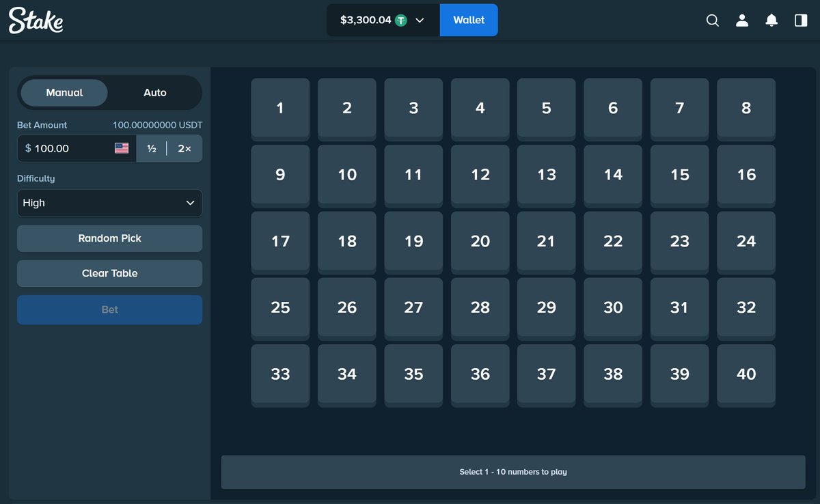This screenshot has height=504, width=820.
Task: Pick number 25 on the board
Action: (x=280, y=309)
